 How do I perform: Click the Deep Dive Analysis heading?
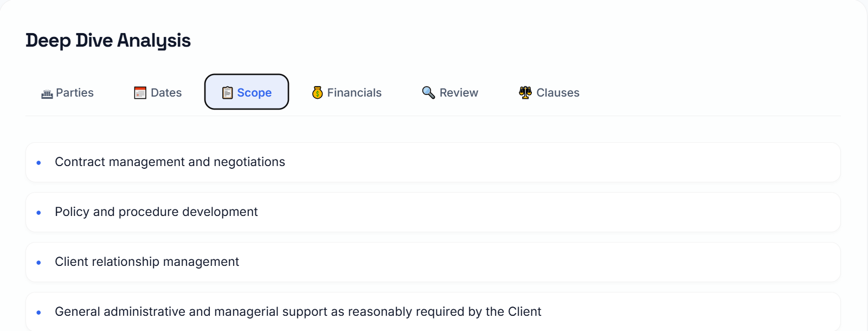pyautogui.click(x=108, y=41)
